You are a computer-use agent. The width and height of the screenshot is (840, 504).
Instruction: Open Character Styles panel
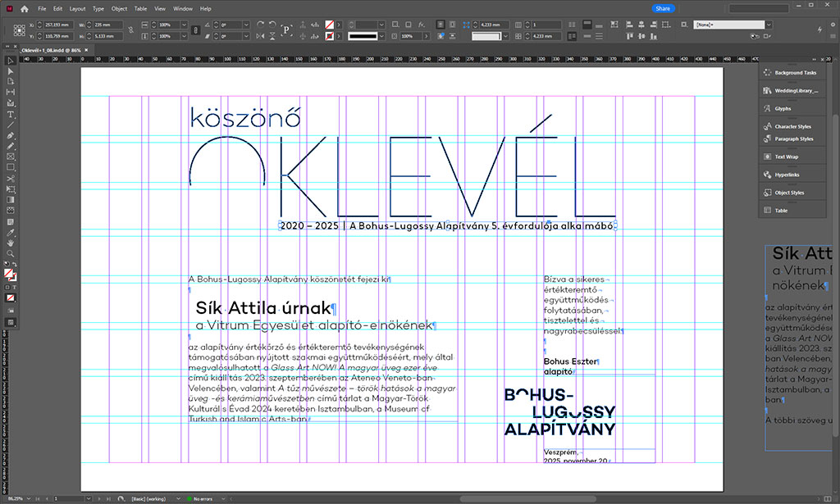coord(792,127)
